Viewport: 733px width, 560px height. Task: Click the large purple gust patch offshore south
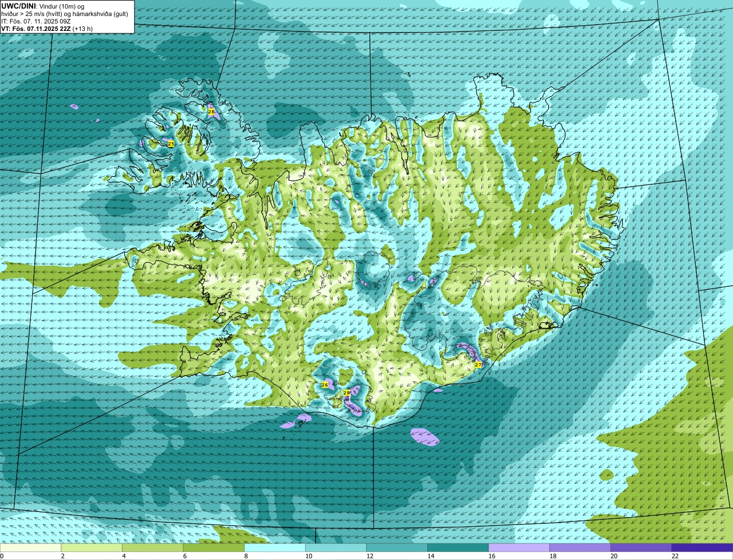425,436
